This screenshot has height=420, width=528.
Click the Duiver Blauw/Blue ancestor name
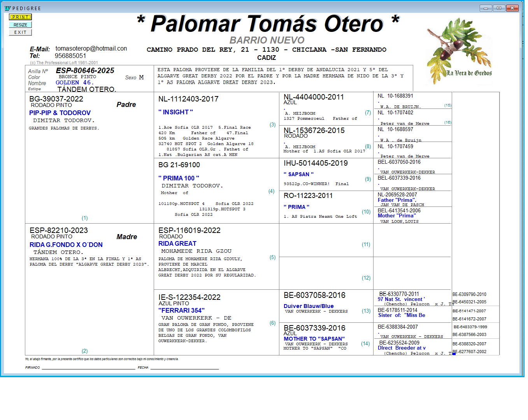coord(309,306)
